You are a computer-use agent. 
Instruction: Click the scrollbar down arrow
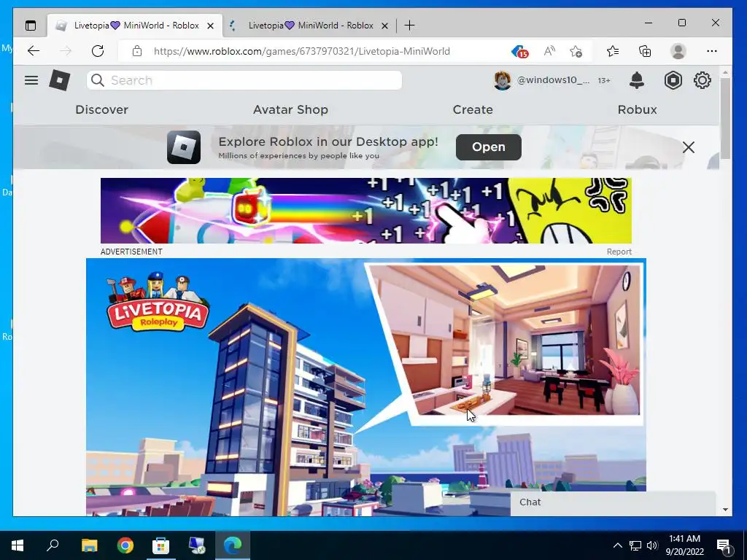click(725, 510)
